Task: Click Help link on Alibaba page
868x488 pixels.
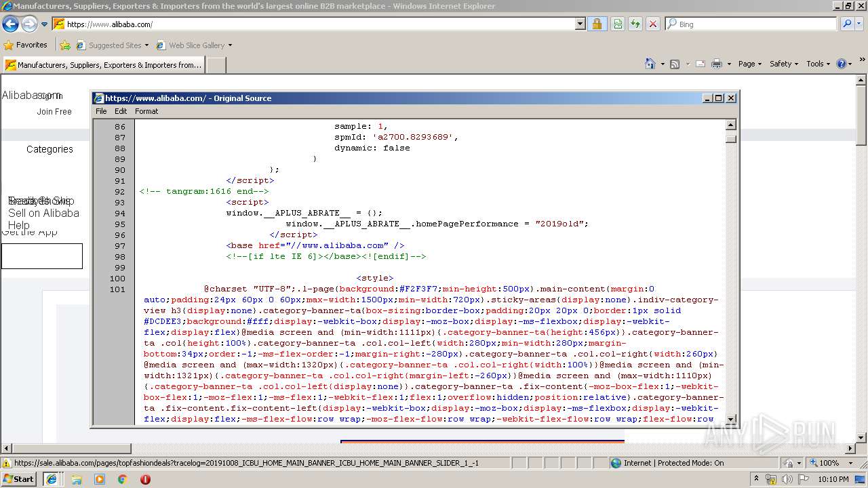Action: pyautogui.click(x=18, y=225)
